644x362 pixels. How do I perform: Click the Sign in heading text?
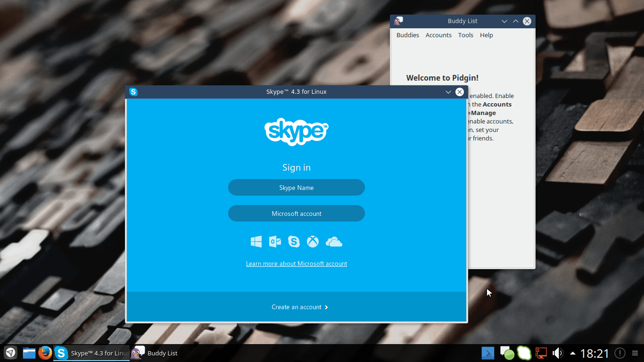pyautogui.click(x=297, y=168)
